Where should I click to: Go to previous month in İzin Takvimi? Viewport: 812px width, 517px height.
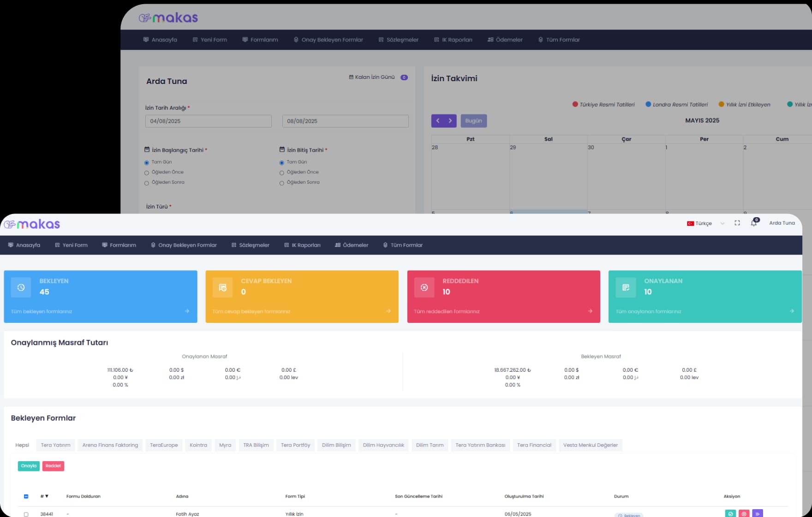(438, 121)
